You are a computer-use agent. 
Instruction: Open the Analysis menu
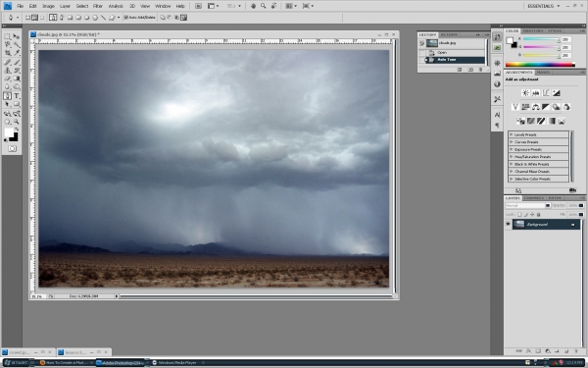(x=116, y=6)
